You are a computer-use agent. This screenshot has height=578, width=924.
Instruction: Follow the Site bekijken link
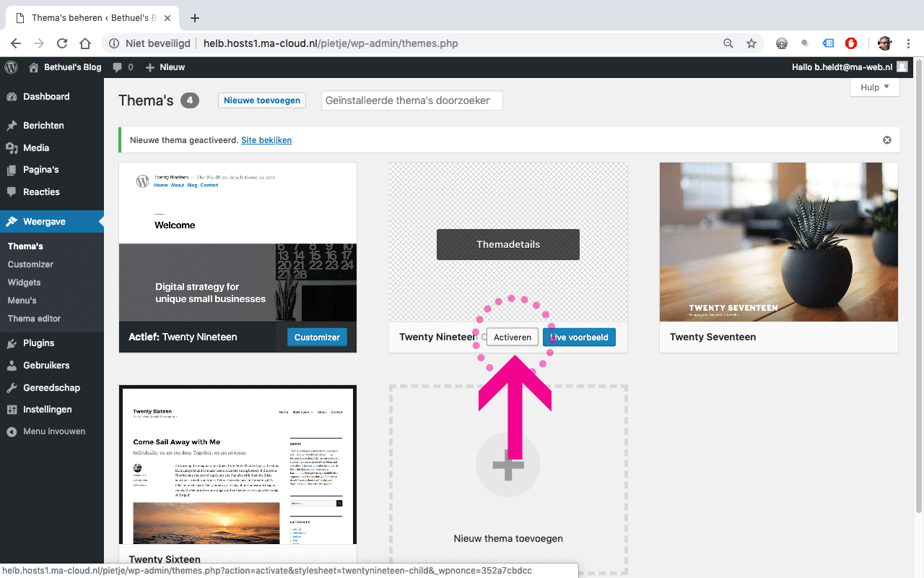click(x=266, y=140)
